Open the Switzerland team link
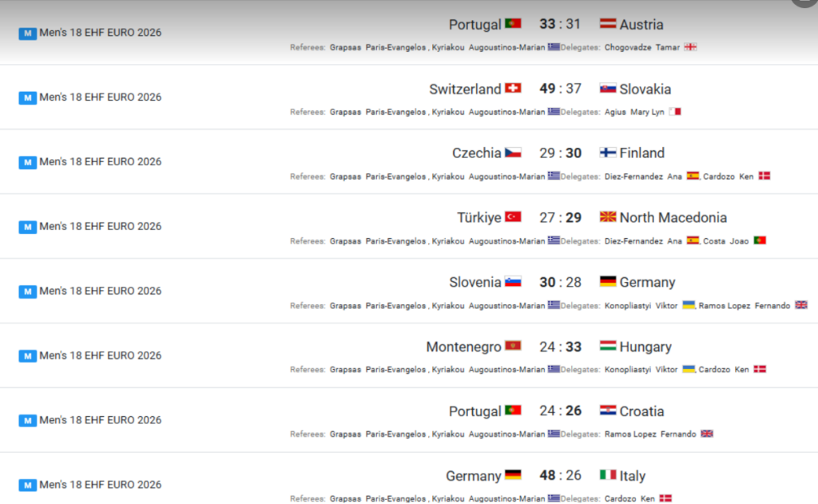This screenshot has width=818, height=504. [465, 89]
